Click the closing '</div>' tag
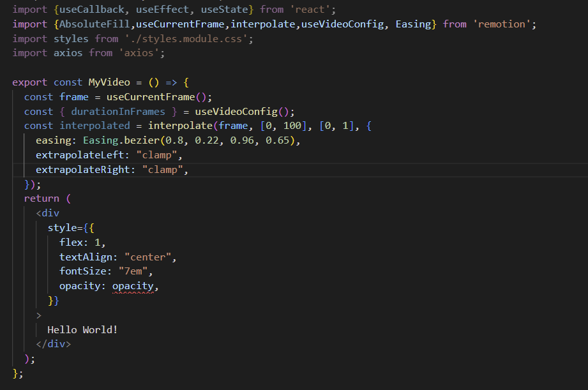588x390 pixels. point(53,344)
